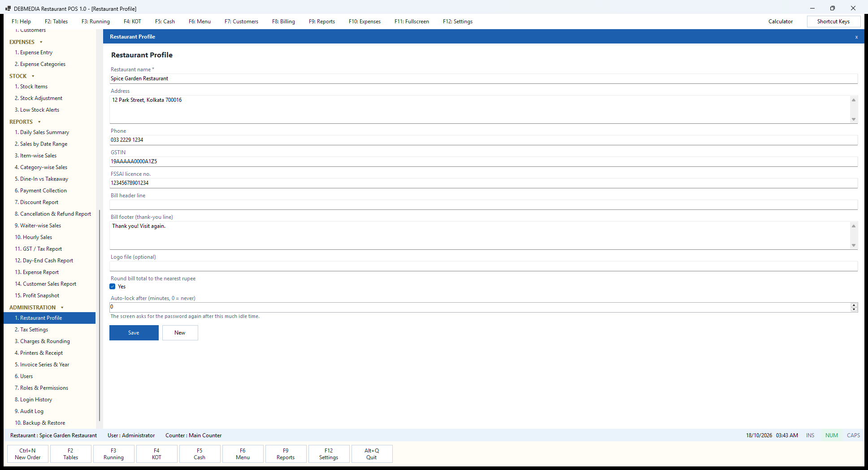Decrease auto-lock minutes with down arrow
The image size is (868, 470).
pos(854,309)
